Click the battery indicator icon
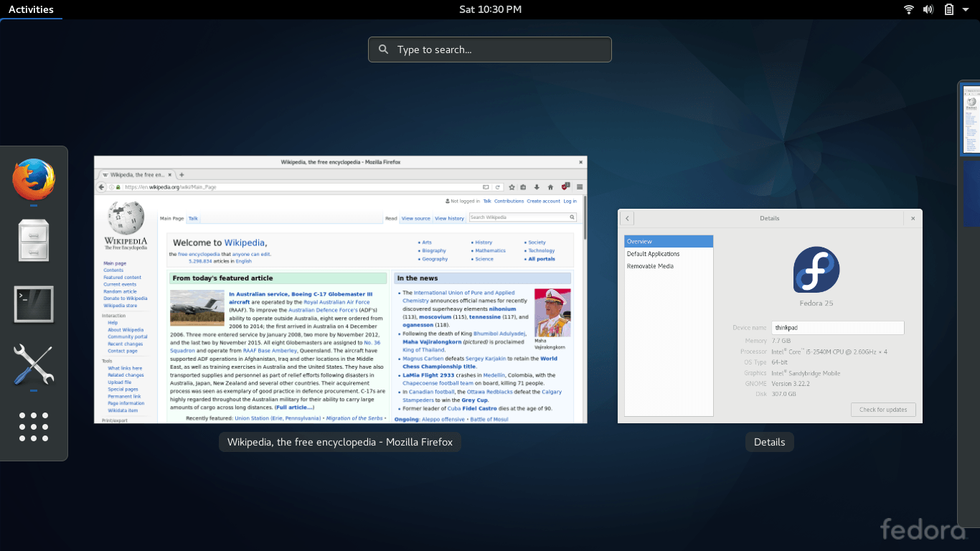The image size is (980, 551). pyautogui.click(x=948, y=9)
